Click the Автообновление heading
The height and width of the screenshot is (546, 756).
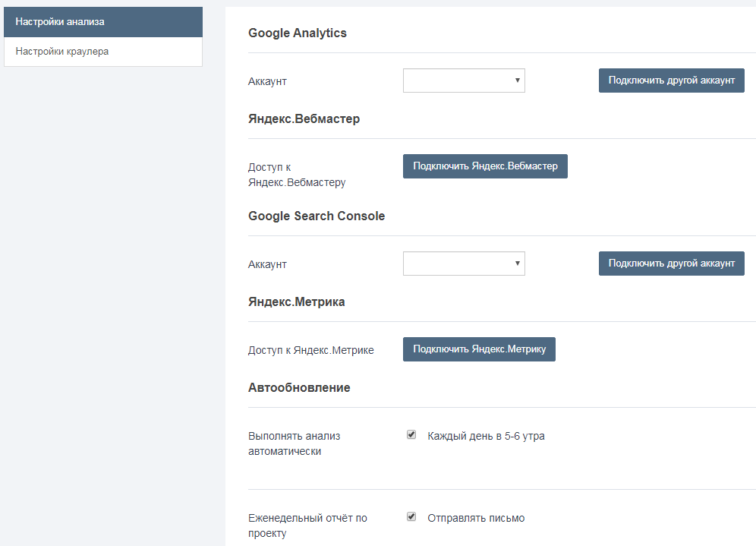click(x=299, y=387)
